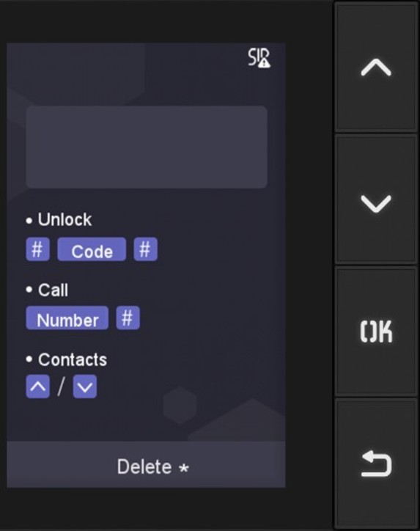420x531 pixels.
Task: Click the asterisk symbol beside Delete
Action: click(x=184, y=469)
